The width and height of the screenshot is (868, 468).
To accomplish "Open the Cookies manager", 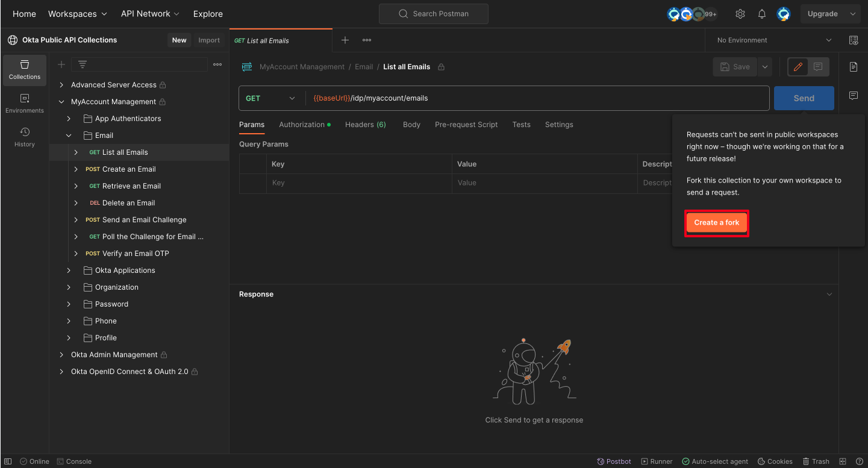I will [x=775, y=461].
